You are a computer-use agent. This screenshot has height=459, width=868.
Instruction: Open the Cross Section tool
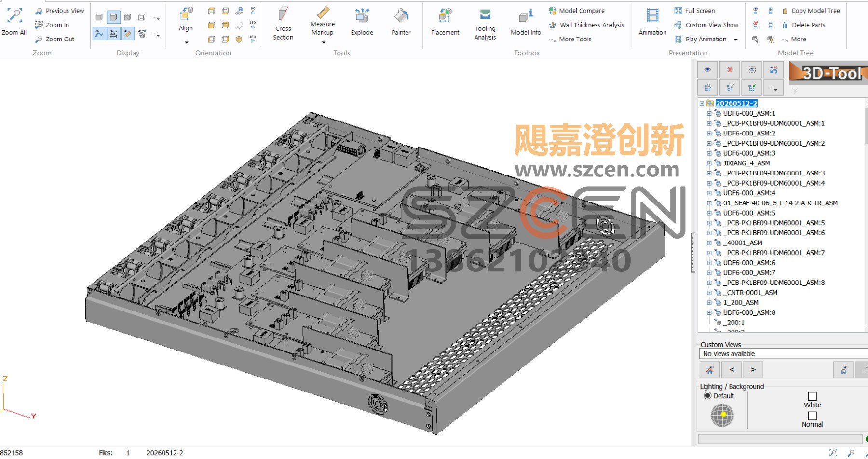(x=283, y=23)
